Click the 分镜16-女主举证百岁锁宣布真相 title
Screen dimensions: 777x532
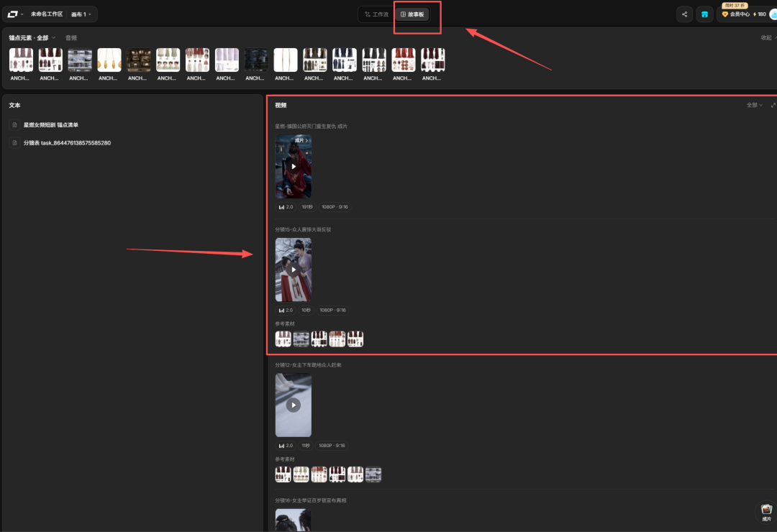pyautogui.click(x=311, y=500)
